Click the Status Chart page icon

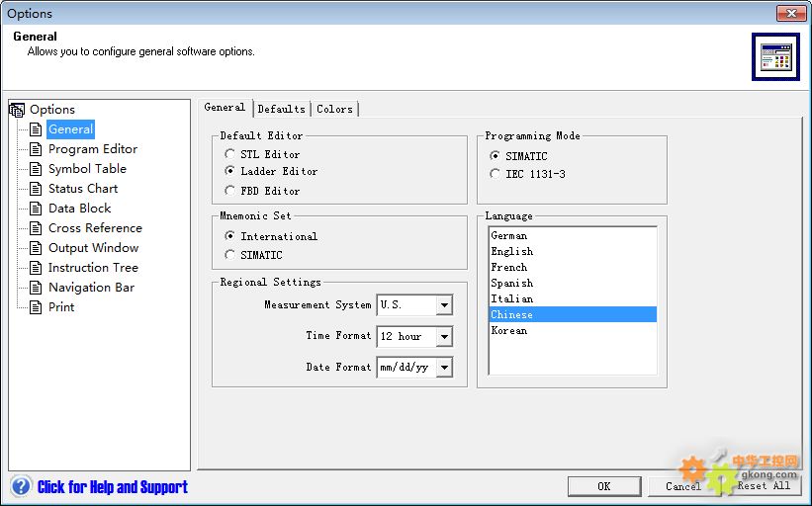tap(36, 189)
